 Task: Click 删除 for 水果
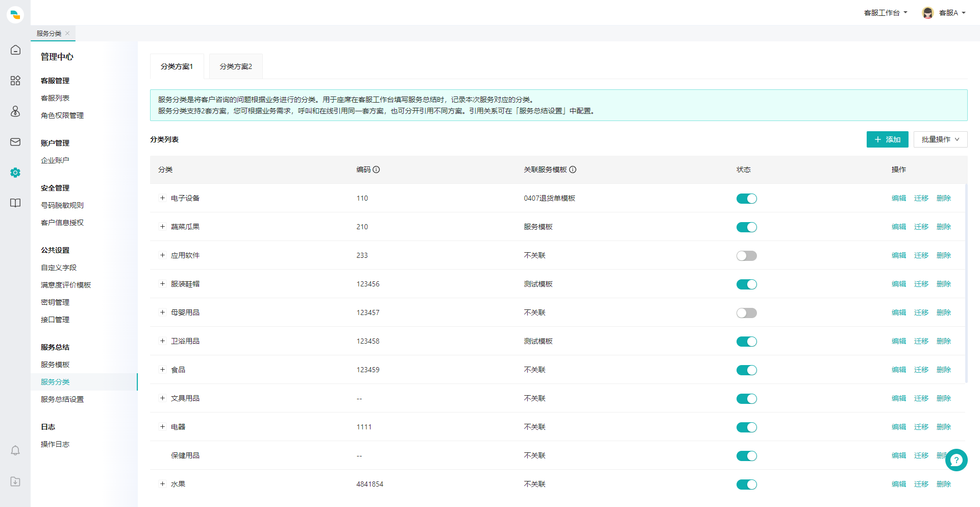944,484
